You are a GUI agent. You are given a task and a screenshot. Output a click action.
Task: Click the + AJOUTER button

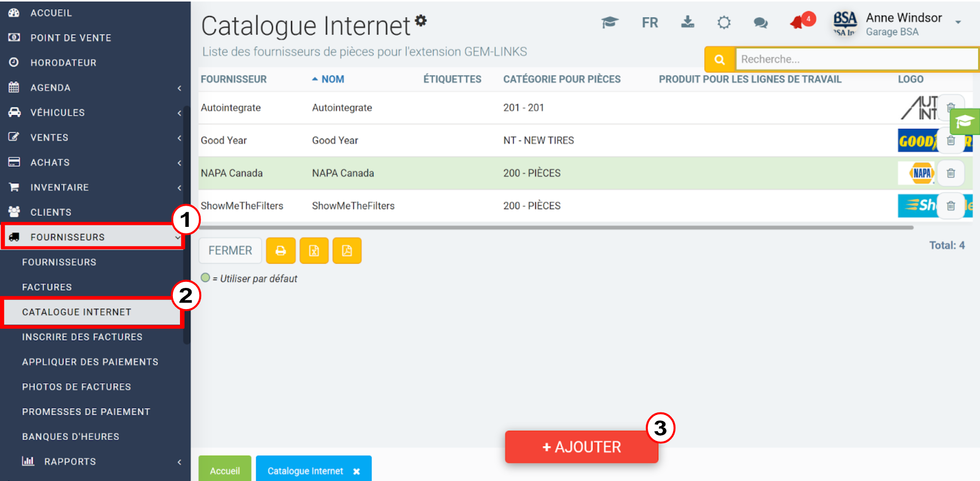click(582, 447)
